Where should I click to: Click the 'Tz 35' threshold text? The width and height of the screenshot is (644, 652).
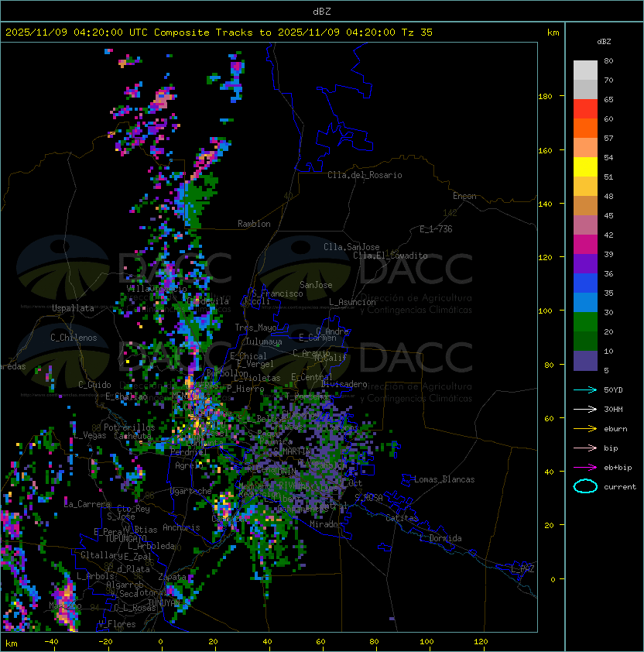(x=417, y=33)
